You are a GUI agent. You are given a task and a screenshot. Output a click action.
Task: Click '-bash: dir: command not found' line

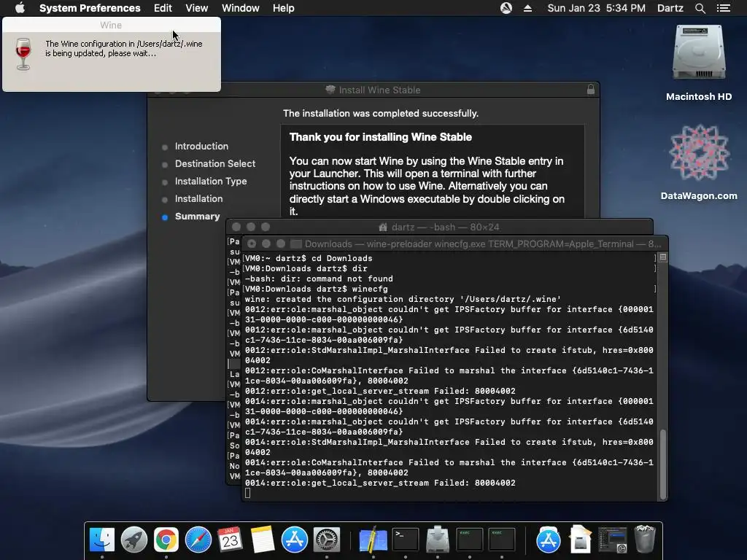(x=320, y=279)
